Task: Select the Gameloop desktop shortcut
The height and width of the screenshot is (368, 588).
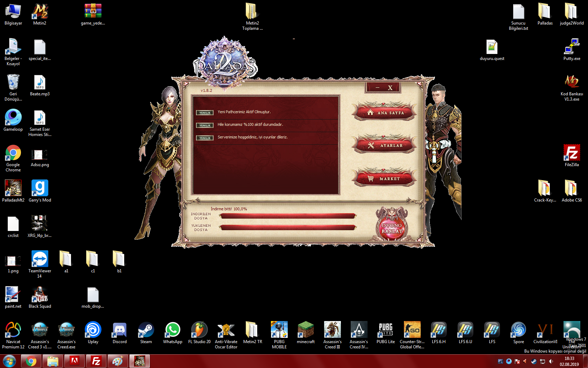Action: click(13, 120)
